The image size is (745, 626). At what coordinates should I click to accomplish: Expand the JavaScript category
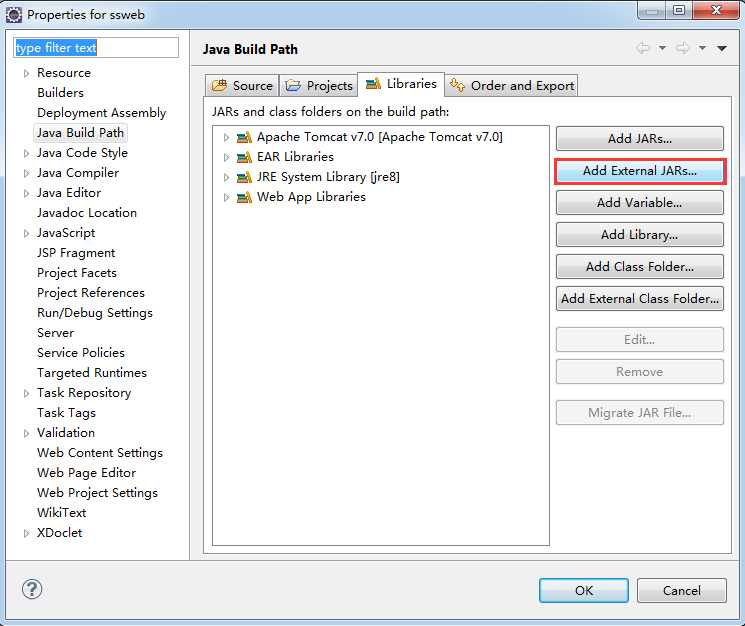27,233
